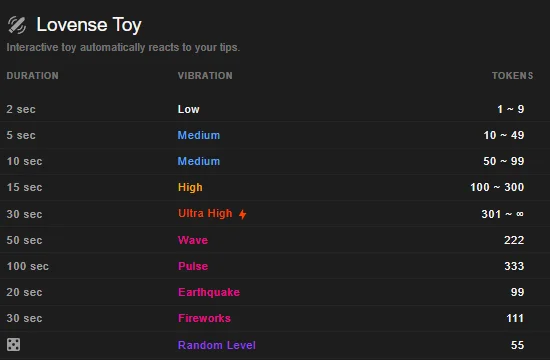Select the Pulse vibration pattern
550x360 pixels.
tap(193, 266)
